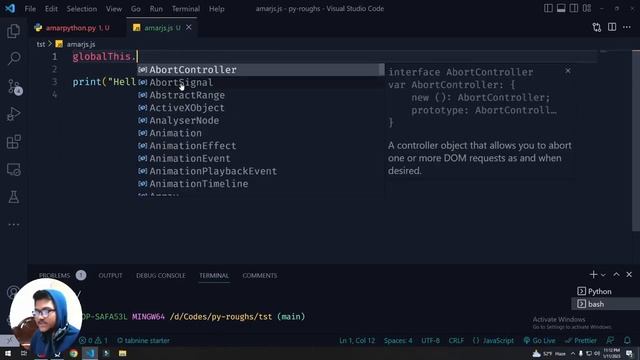Open the View menu

click(x=114, y=9)
